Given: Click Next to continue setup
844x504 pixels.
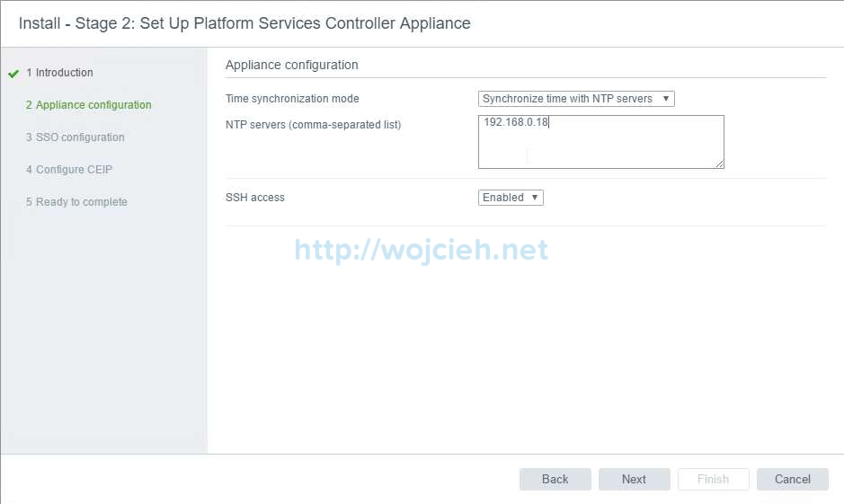Looking at the screenshot, I should (x=634, y=479).
